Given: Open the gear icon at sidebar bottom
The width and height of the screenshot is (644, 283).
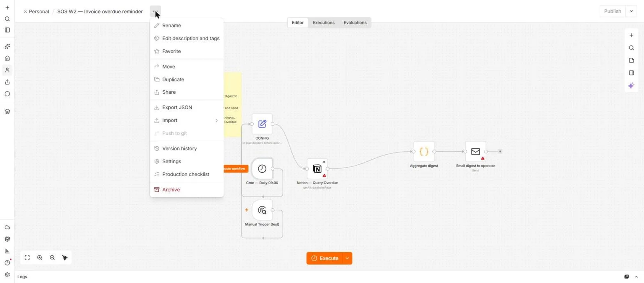Looking at the screenshot, I should pyautogui.click(x=7, y=275).
